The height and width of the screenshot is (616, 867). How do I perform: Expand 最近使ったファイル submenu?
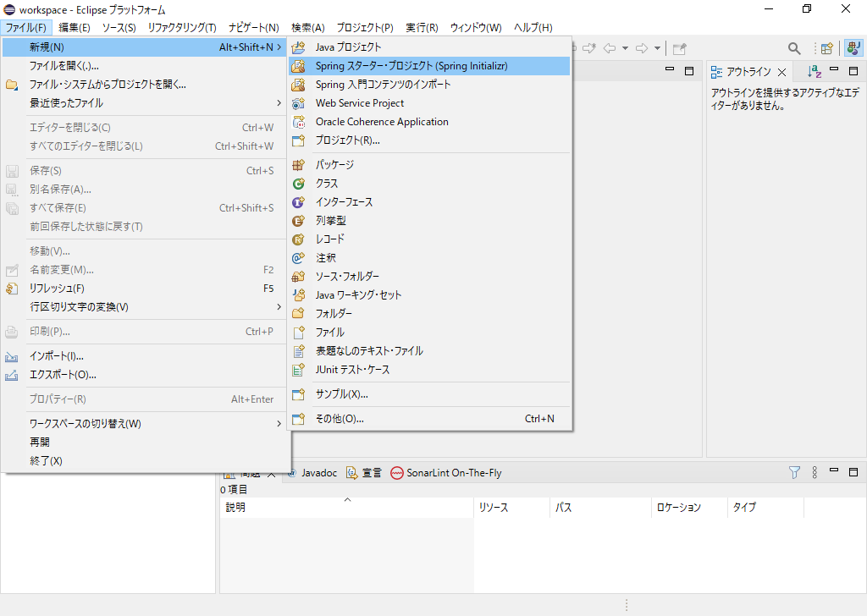click(x=144, y=103)
